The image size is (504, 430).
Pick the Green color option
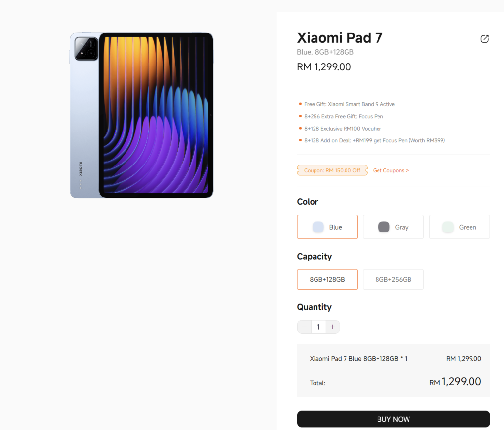click(459, 227)
